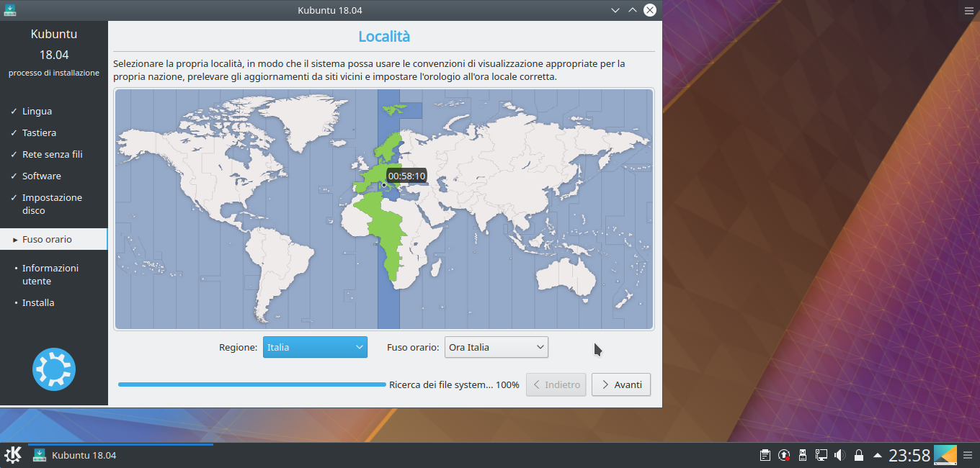Expand hidden system tray icons arrow
Screen dimensions: 980x468
[877, 455]
